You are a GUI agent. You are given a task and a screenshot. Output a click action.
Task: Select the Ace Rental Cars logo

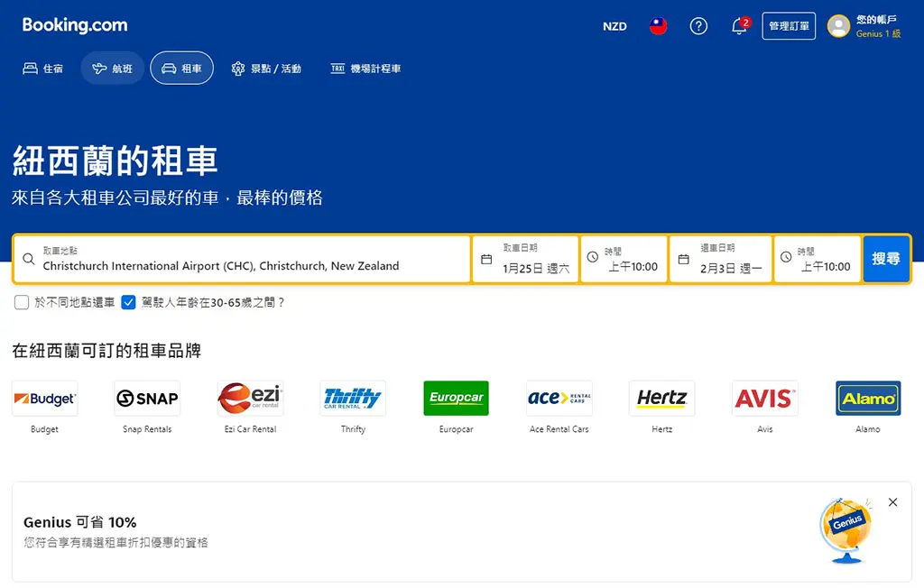tap(559, 399)
